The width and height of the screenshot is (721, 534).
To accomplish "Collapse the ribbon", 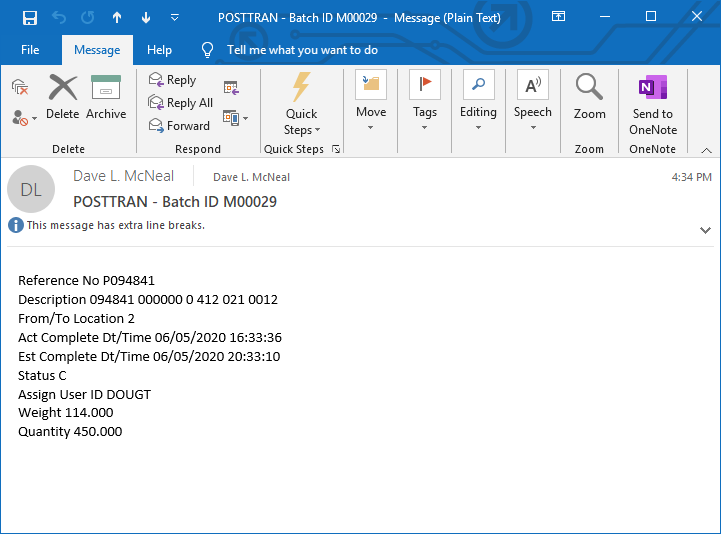I will 706,150.
